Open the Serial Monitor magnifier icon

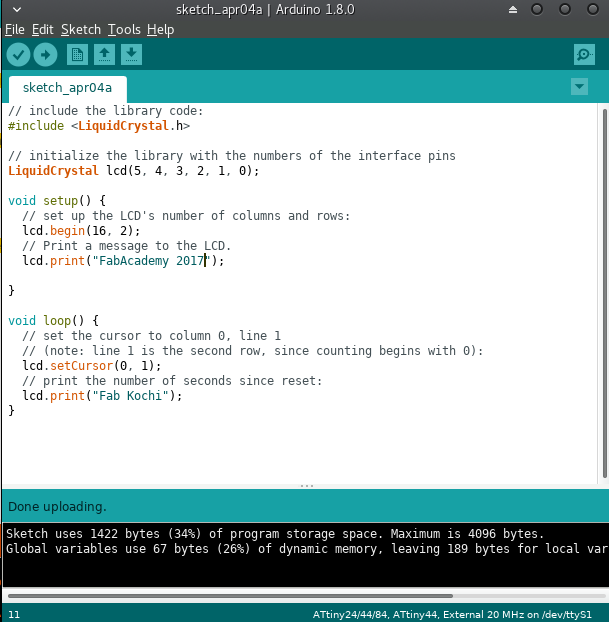584,54
